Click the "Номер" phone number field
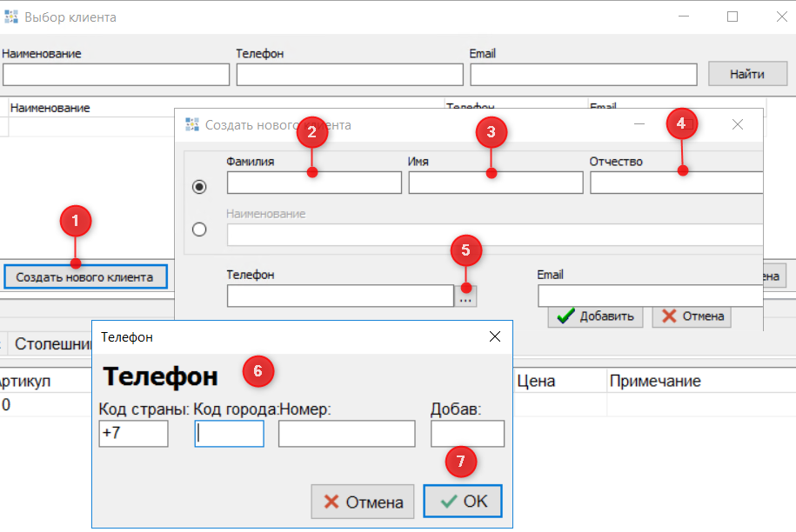Screen dimensions: 796x532 click(x=346, y=434)
